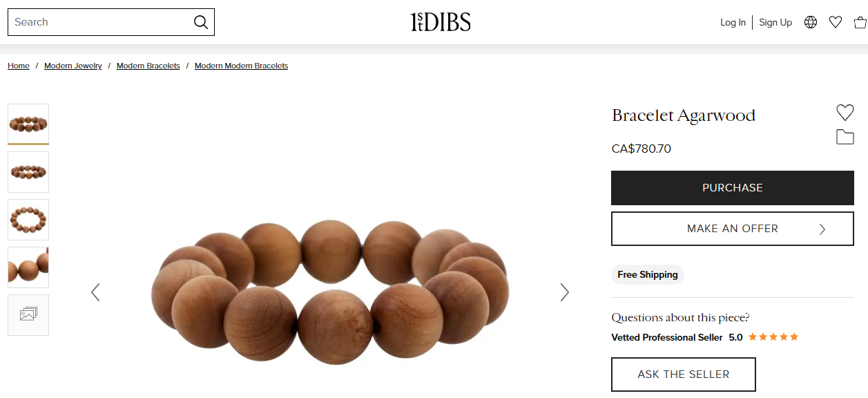Click the search magnifier icon
Viewport: 868px width, 398px height.
click(x=200, y=22)
